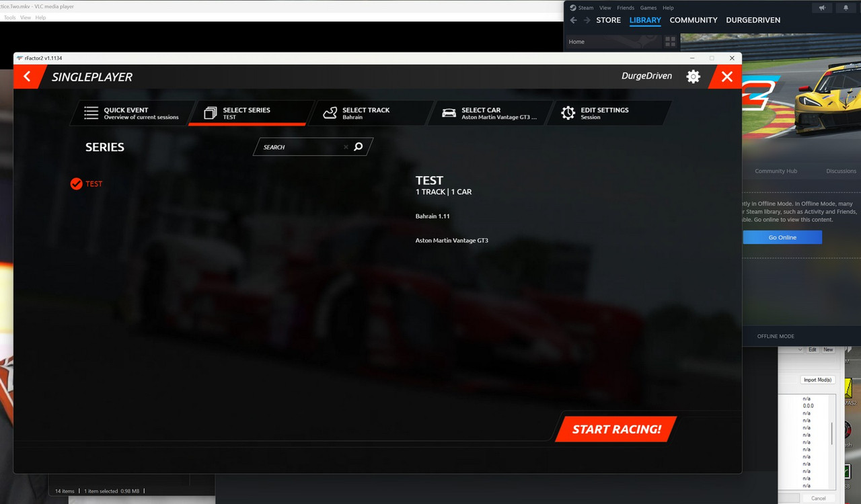
Task: Open rFactor2 settings gear
Action: pyautogui.click(x=693, y=77)
